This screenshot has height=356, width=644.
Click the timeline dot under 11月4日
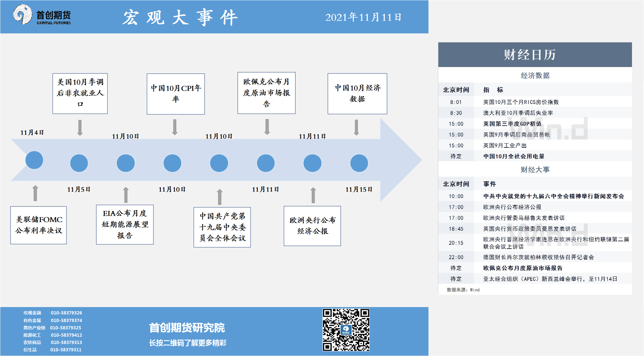point(34,160)
